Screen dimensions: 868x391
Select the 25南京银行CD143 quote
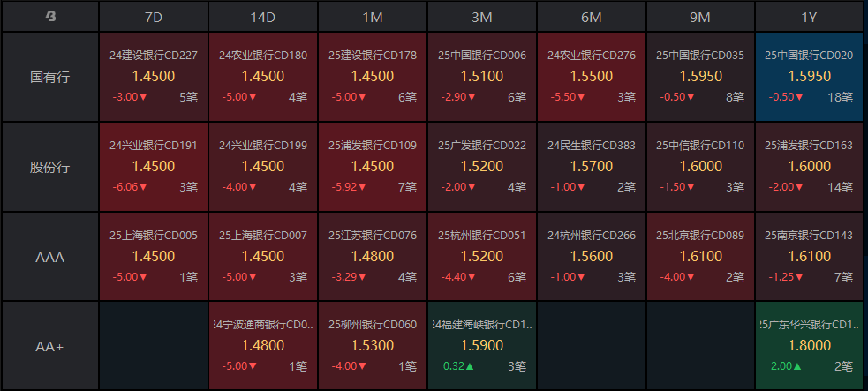coord(810,256)
